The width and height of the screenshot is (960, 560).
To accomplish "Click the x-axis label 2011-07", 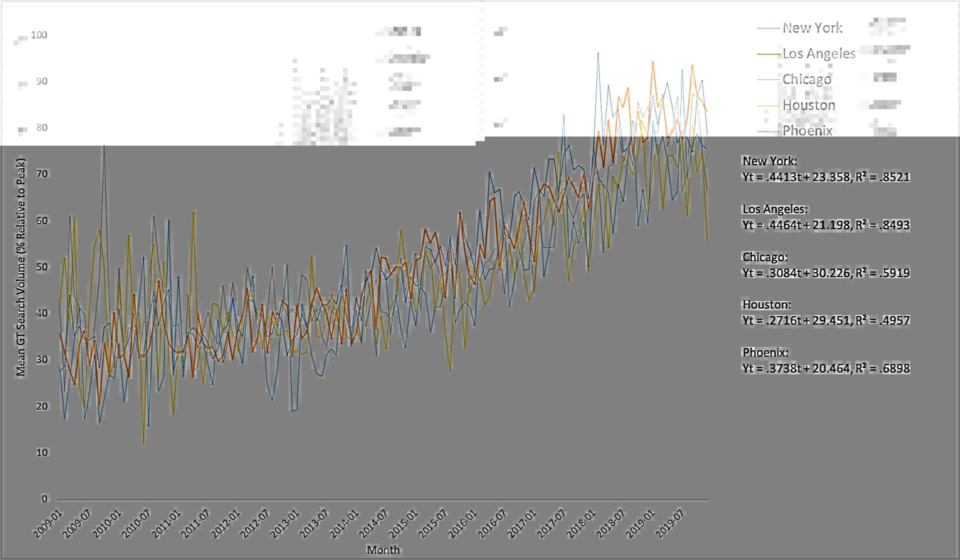I will click(195, 524).
